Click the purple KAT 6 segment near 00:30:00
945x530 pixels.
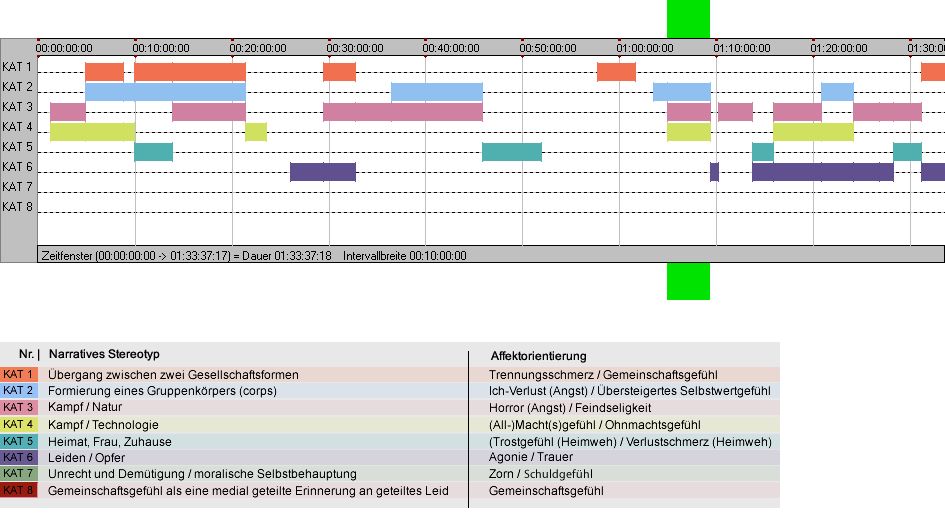click(323, 172)
